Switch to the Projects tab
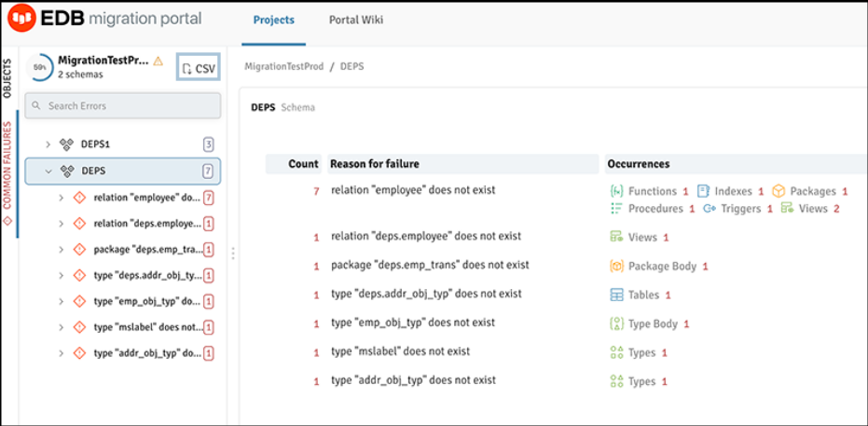Viewport: 868px width, 426px height. pyautogui.click(x=273, y=21)
